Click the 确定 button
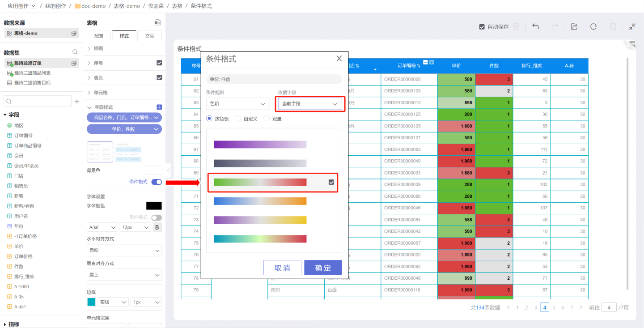 pos(323,268)
